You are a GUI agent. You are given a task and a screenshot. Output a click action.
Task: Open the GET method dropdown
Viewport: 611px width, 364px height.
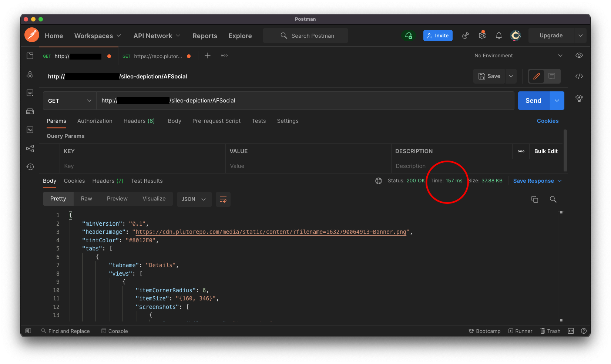[70, 101]
